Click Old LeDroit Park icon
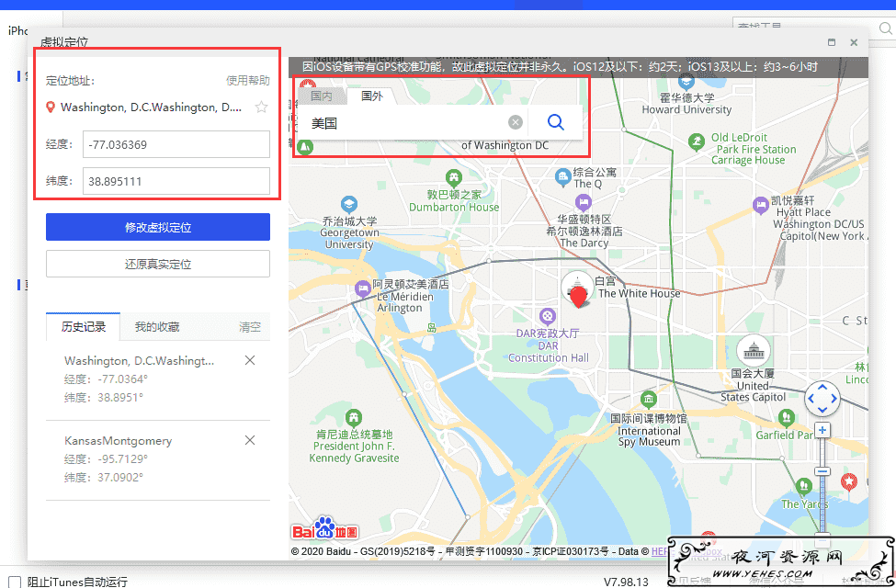896x588 pixels. pos(696,141)
